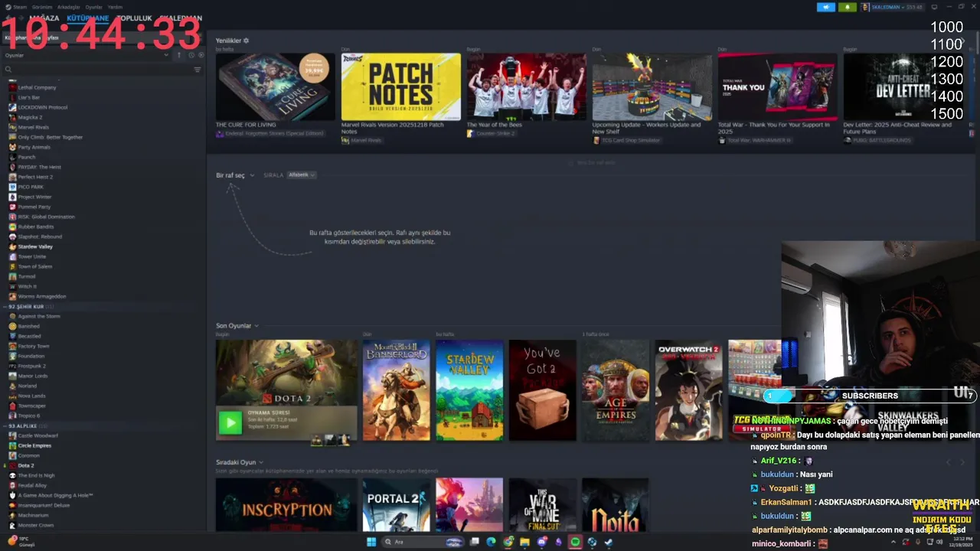This screenshot has height=551, width=980.
Task: Click the Party Animals game icon
Action: point(12,147)
